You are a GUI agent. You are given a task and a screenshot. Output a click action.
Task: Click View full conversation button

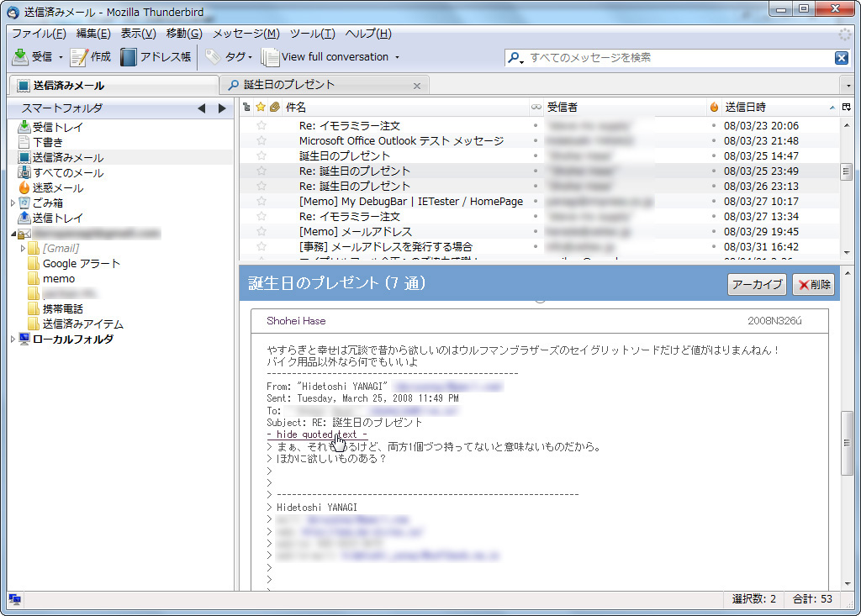[325, 56]
